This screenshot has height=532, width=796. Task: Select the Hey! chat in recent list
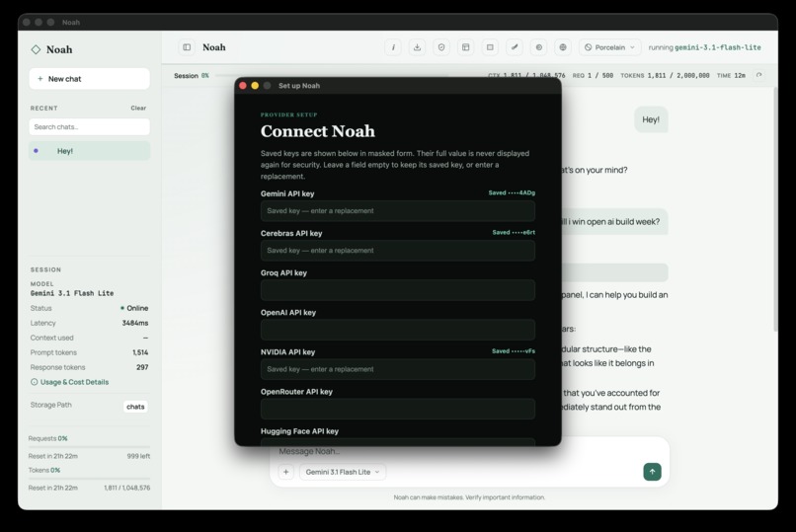89,151
